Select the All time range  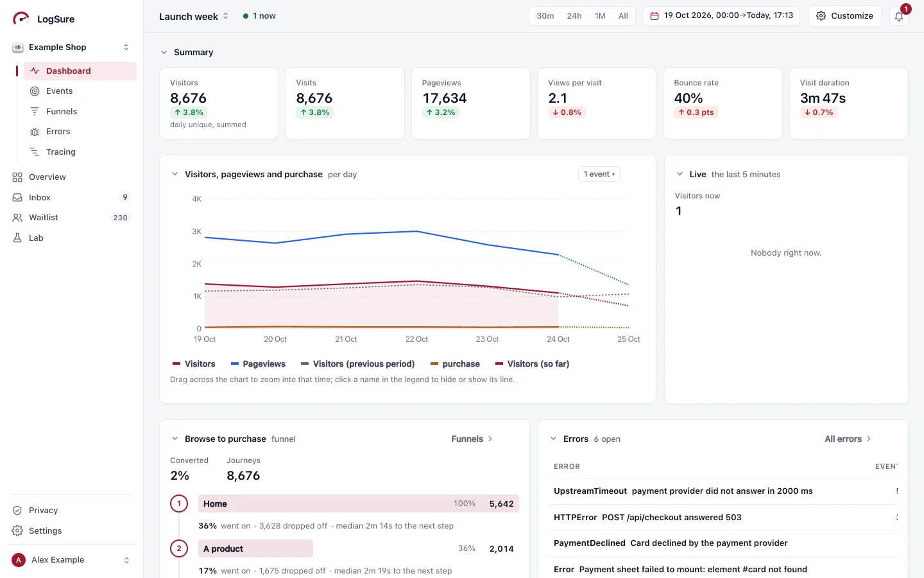click(623, 16)
